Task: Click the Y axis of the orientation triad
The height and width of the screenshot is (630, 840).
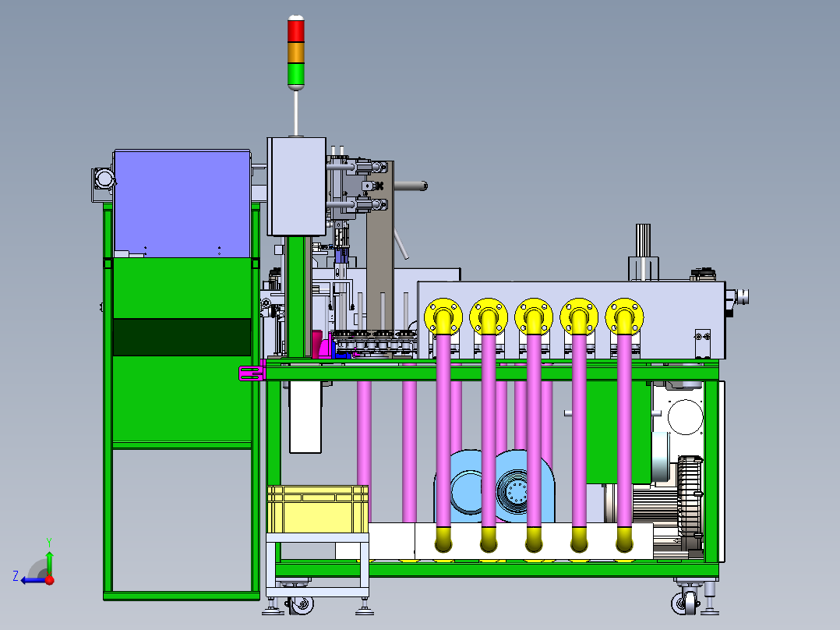Action: [49, 558]
